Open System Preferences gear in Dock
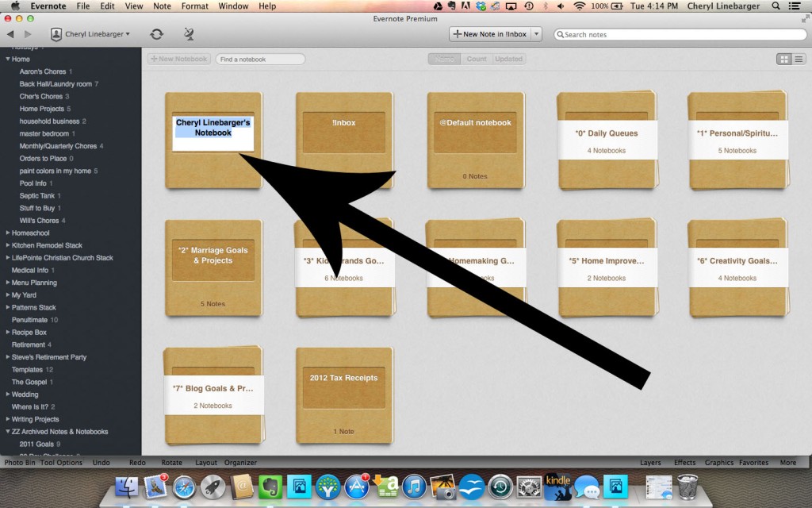 529,487
